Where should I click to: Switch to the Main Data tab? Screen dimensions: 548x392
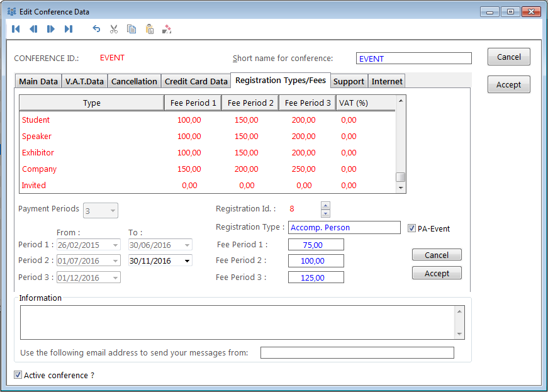pos(38,81)
